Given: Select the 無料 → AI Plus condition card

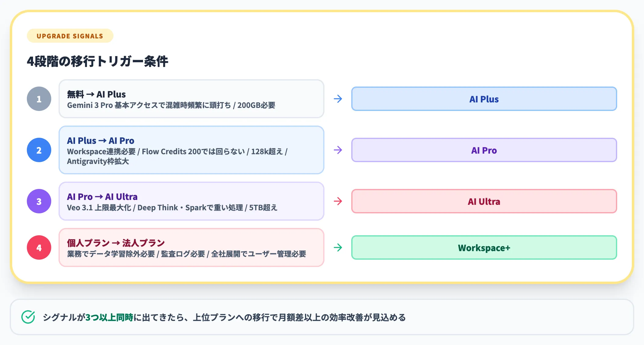Looking at the screenshot, I should [191, 99].
